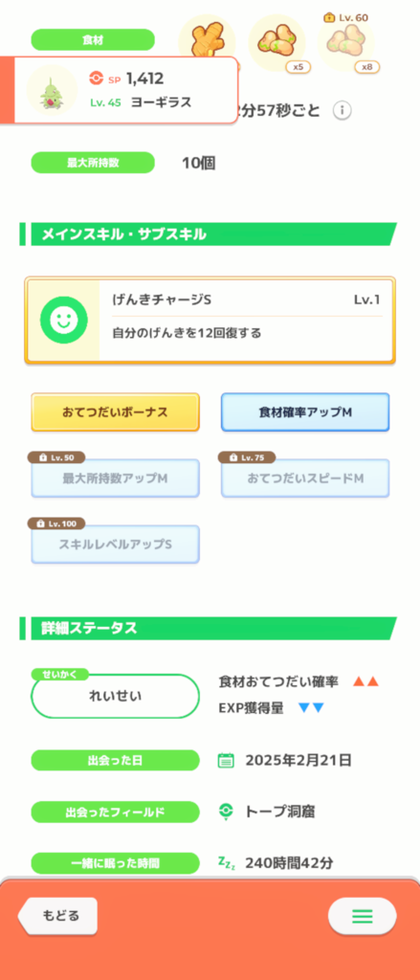Tap the calendar icon next to 2025年2月21日

click(226, 761)
